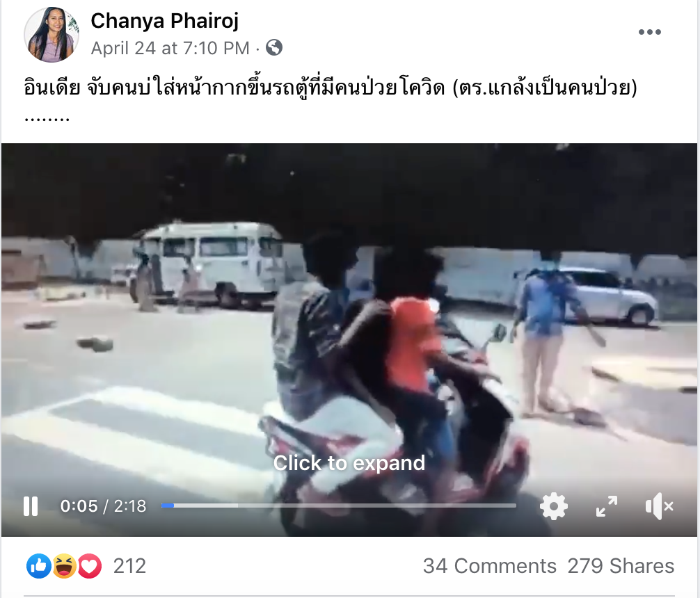Open video settings gear
This screenshot has height=598, width=700.
pyautogui.click(x=554, y=506)
